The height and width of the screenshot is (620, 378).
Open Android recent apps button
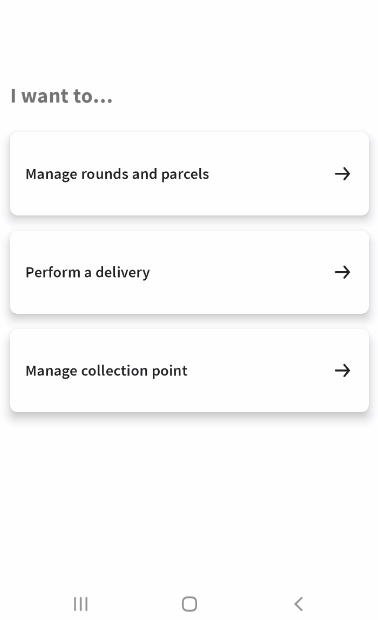pyautogui.click(x=81, y=604)
